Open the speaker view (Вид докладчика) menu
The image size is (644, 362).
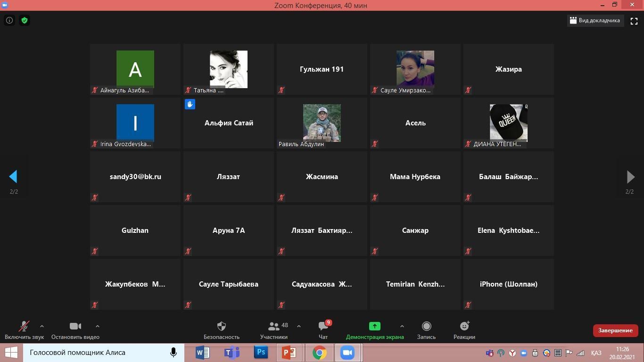594,21
